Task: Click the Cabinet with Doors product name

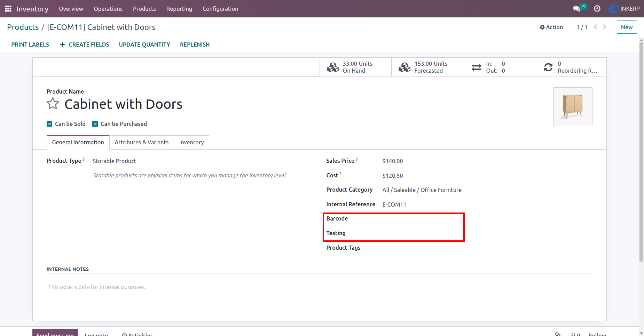Action: (x=124, y=104)
